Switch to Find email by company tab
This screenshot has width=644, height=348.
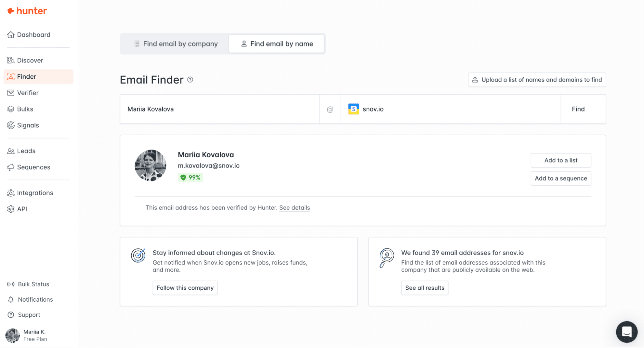tap(176, 44)
